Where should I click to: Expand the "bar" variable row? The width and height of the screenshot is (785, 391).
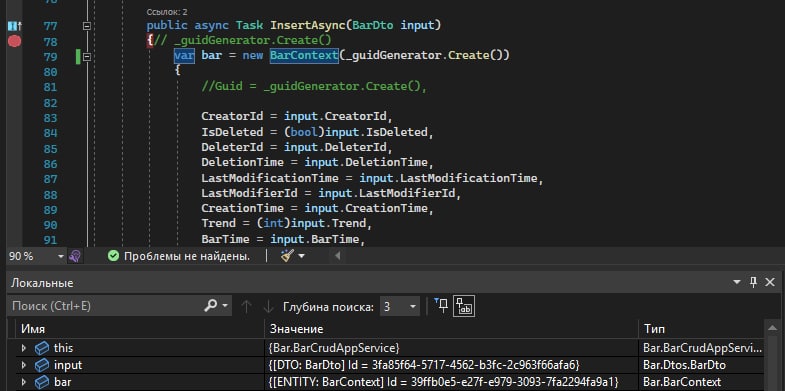24,382
